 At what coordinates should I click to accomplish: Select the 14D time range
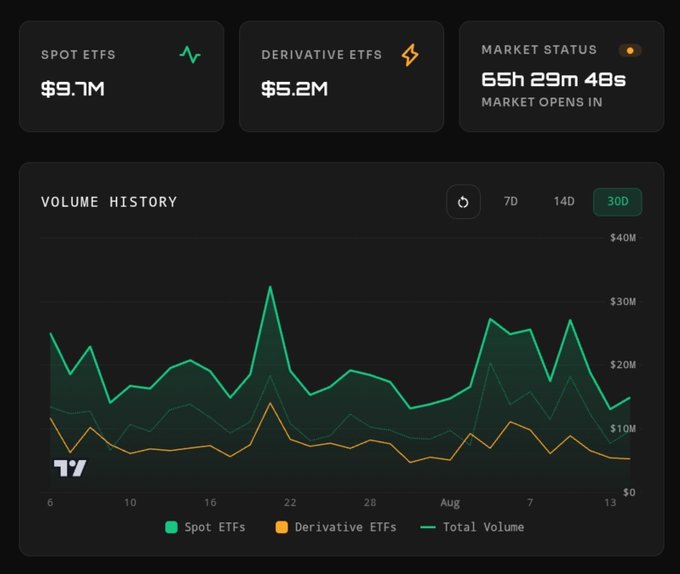point(564,202)
